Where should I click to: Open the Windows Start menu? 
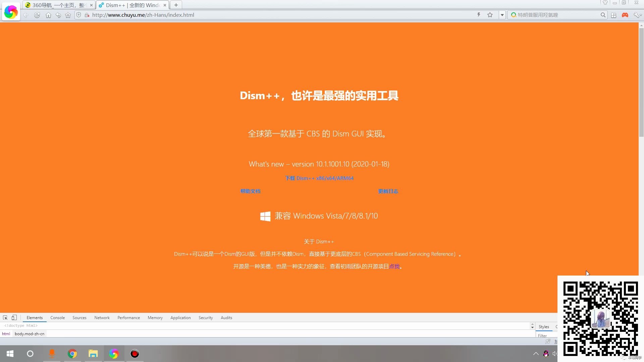(10, 354)
